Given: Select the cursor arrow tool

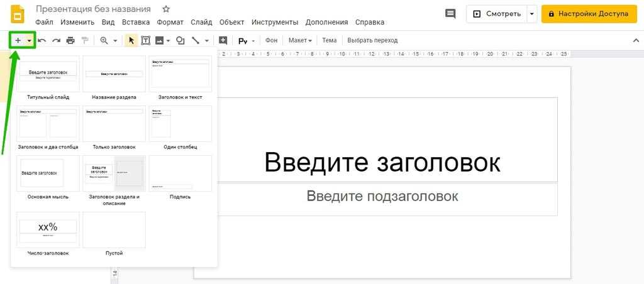Looking at the screenshot, I should (131, 40).
